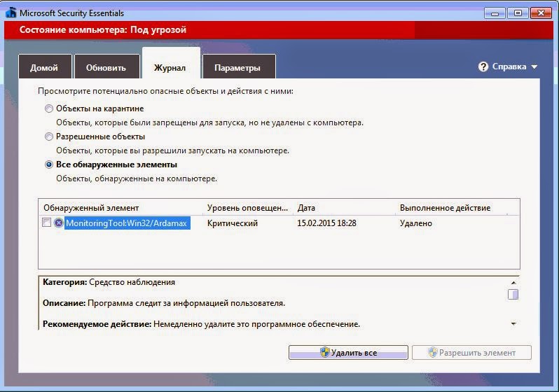This screenshot has height=392, width=559.
Task: Click the details pane scroll up arrow
Action: (513, 283)
